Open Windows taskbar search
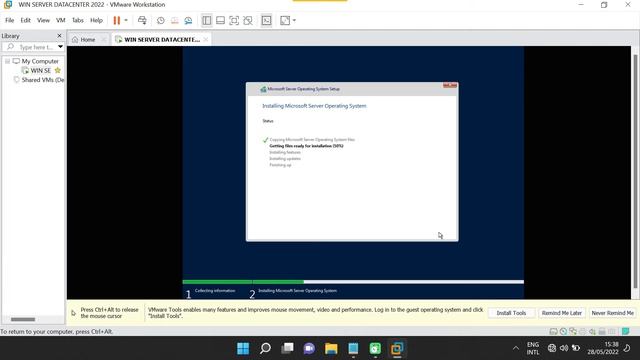 [265, 348]
